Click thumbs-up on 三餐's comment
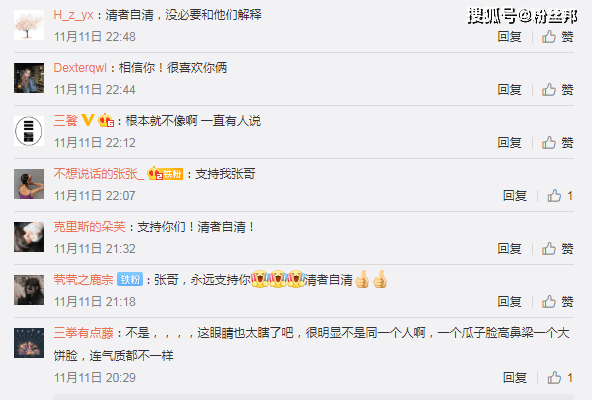 [558, 142]
